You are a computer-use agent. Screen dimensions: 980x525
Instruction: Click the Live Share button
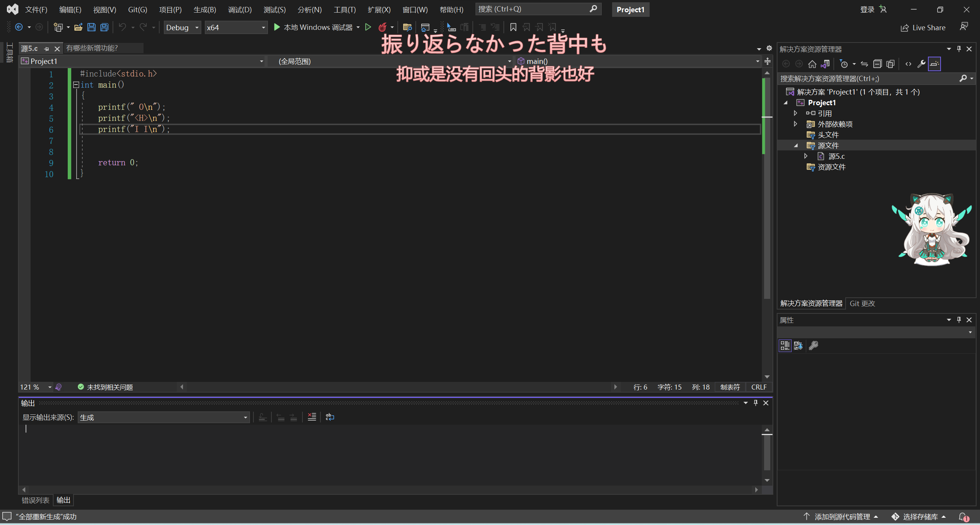coord(923,28)
